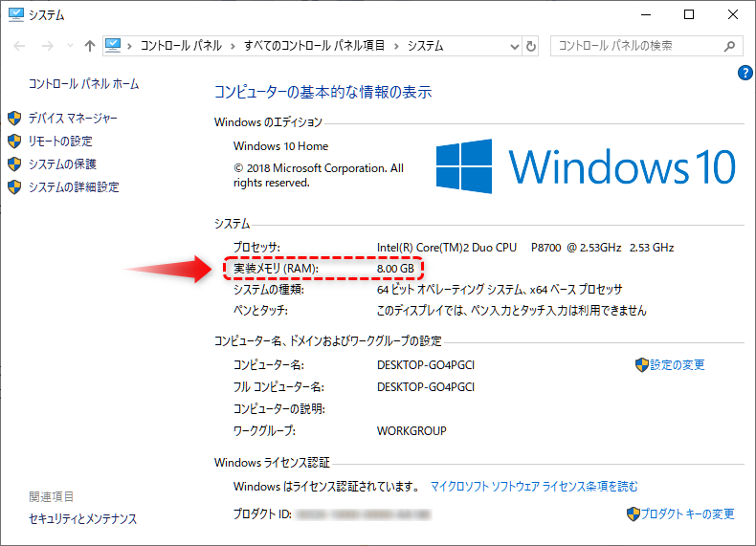Click the 8.00 GB memory value
Screen dimensions: 756x546
[395, 269]
